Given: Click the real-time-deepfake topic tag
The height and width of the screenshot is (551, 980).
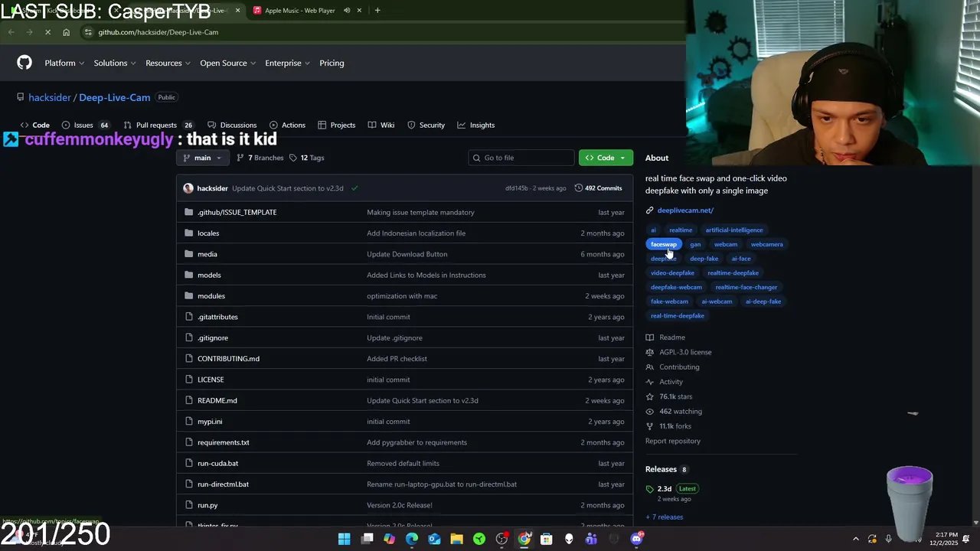Looking at the screenshot, I should [x=678, y=316].
